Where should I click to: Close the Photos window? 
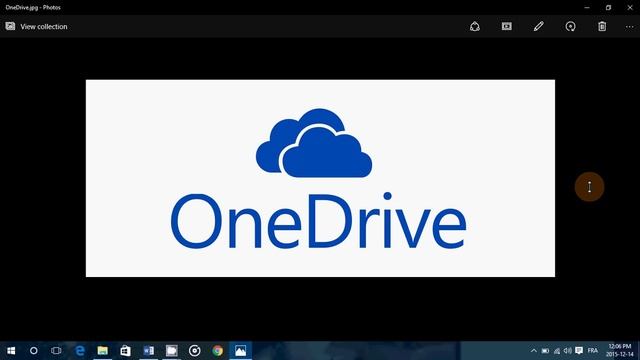click(x=630, y=7)
